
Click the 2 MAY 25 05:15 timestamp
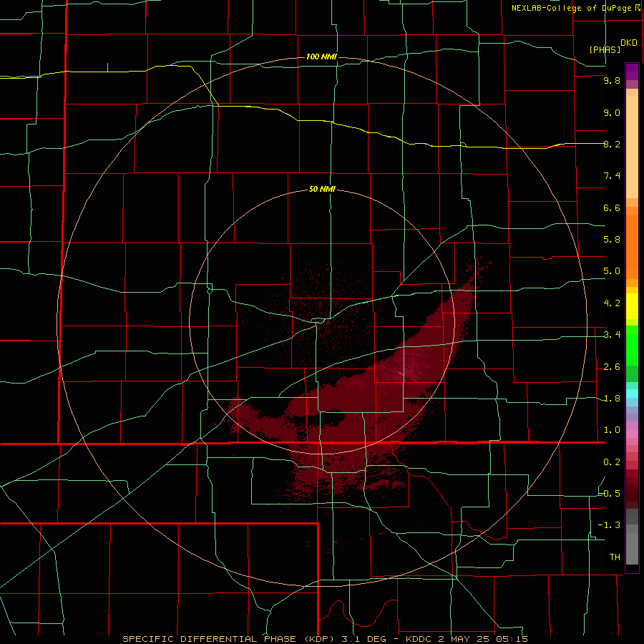point(483,639)
